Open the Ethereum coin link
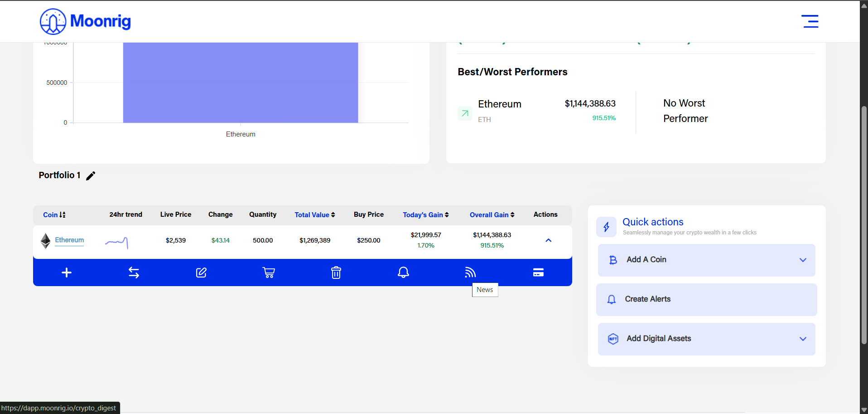The width and height of the screenshot is (868, 414). (69, 240)
